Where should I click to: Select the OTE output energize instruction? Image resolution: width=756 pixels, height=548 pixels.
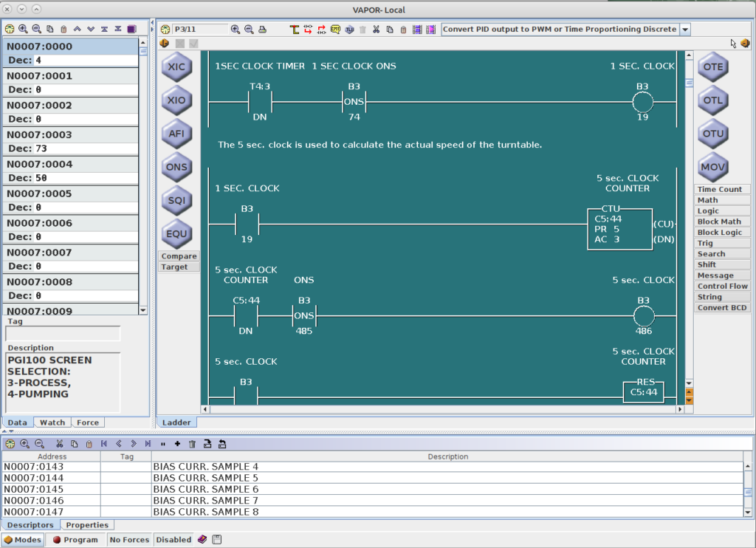pos(712,66)
